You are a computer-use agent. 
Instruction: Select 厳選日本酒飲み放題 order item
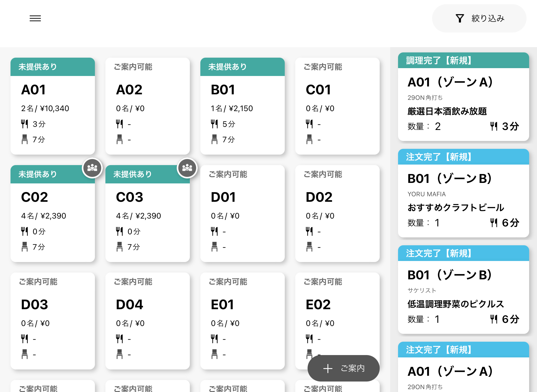[x=447, y=111]
